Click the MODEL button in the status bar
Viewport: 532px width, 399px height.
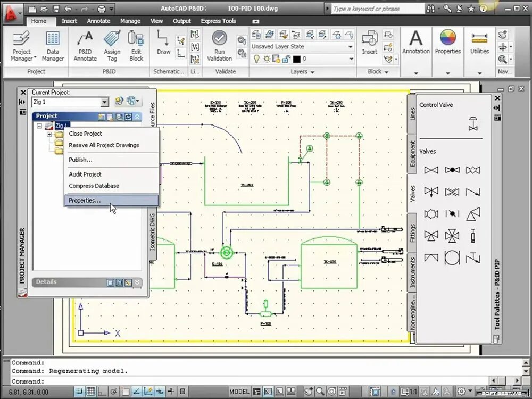[239, 392]
